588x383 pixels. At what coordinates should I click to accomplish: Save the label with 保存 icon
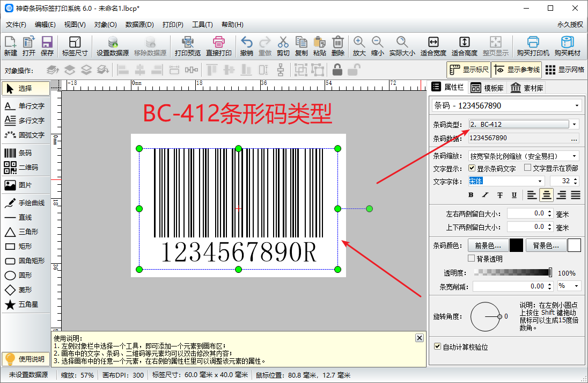tap(47, 46)
